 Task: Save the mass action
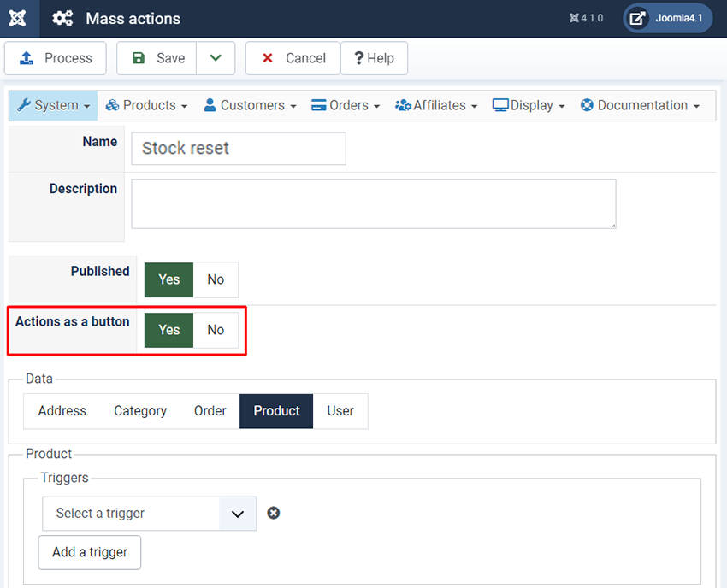157,58
